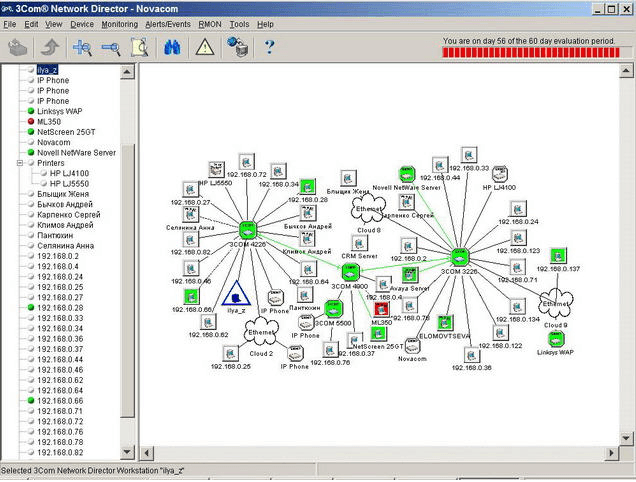Click the Zoom In magnifier toolbar icon
The height and width of the screenshot is (482, 636).
coord(83,46)
